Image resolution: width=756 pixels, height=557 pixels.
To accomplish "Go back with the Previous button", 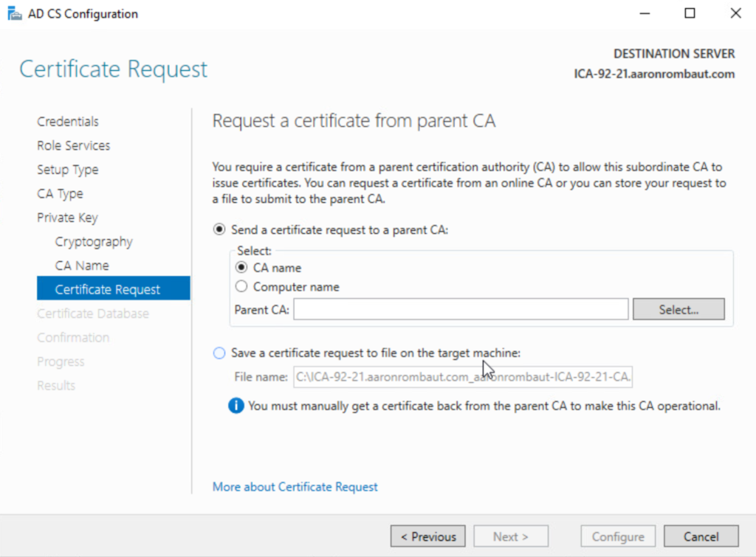I will point(428,536).
